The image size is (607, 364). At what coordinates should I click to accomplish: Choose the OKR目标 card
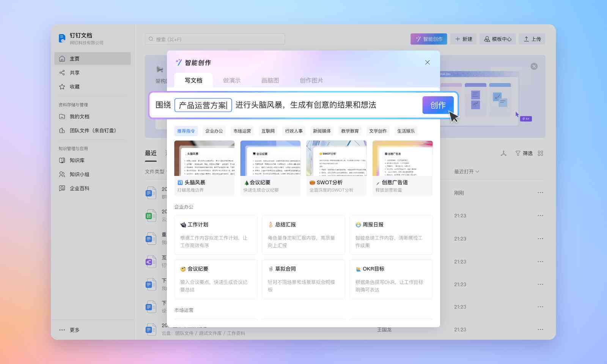coord(391,279)
